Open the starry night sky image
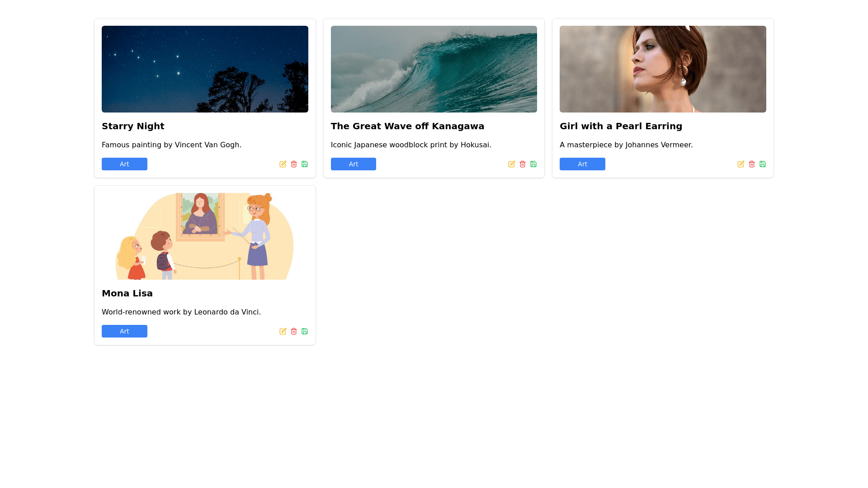This screenshot has width=868, height=488. coord(205,69)
